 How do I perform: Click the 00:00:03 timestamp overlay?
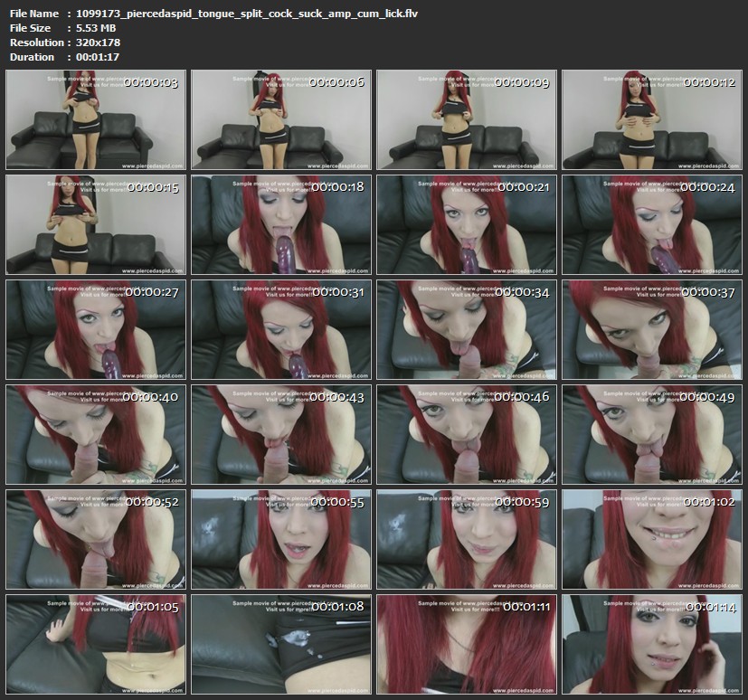tap(151, 82)
